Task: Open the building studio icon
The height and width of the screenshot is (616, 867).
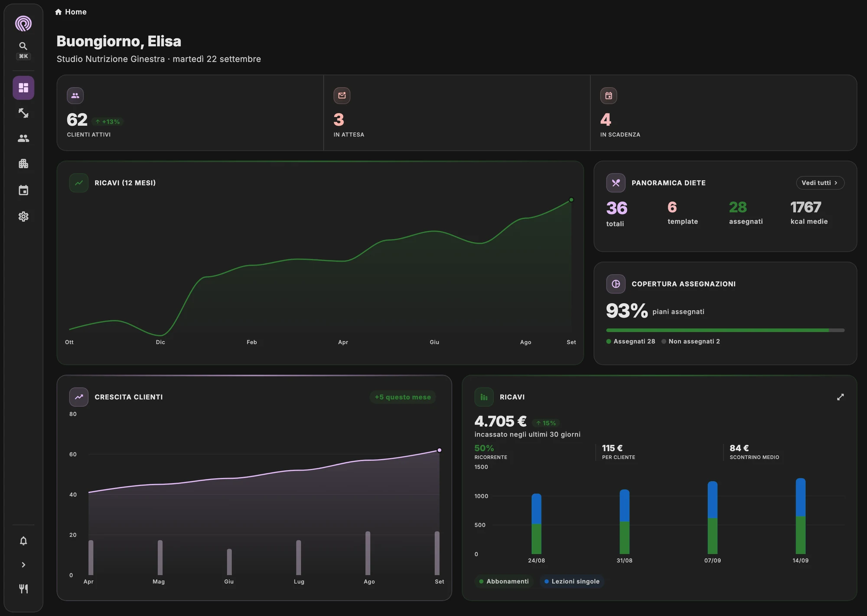Action: [x=23, y=164]
